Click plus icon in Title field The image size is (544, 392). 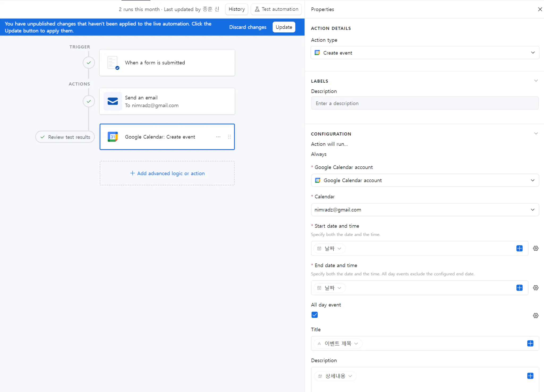[x=530, y=343]
